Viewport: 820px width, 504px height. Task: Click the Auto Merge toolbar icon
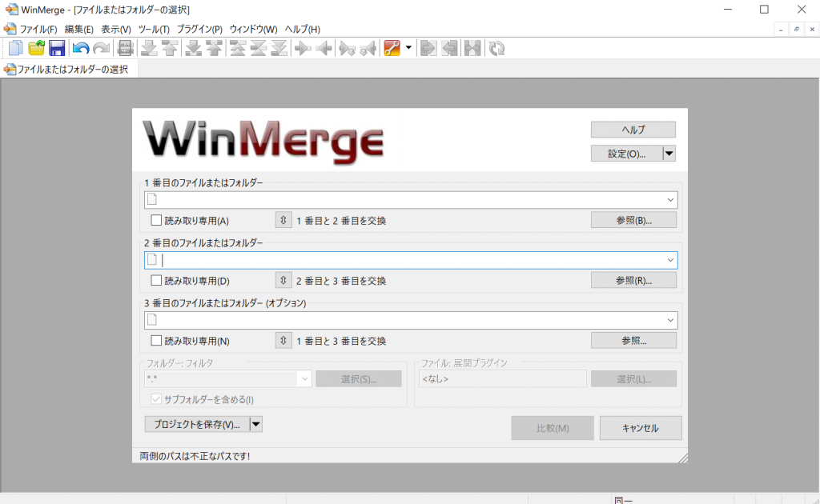[x=472, y=49]
